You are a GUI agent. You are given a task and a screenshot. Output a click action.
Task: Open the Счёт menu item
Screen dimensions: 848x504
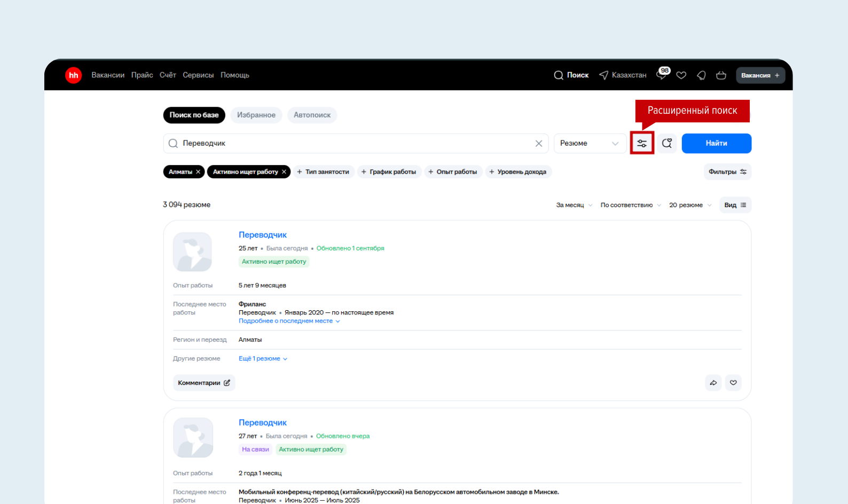(x=168, y=75)
